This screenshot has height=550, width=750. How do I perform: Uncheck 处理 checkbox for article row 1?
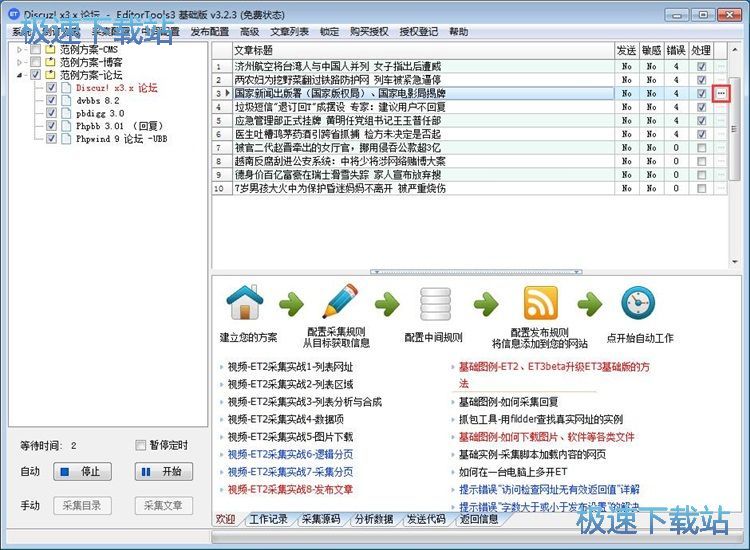(701, 66)
